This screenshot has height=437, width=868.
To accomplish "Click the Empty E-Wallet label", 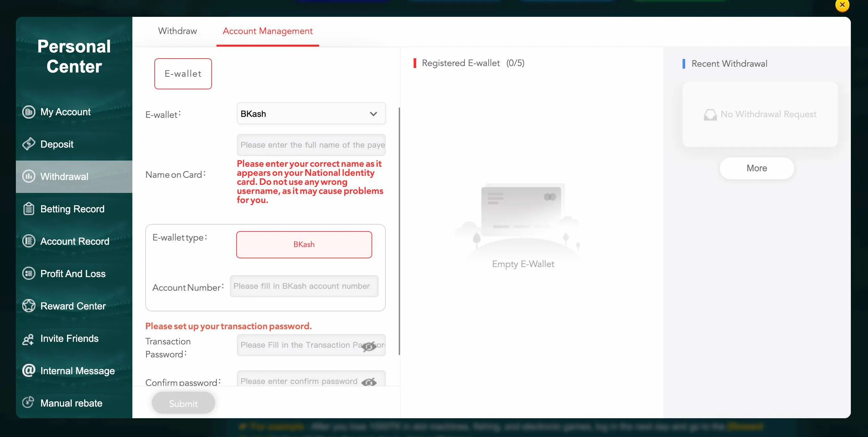I will pos(523,264).
